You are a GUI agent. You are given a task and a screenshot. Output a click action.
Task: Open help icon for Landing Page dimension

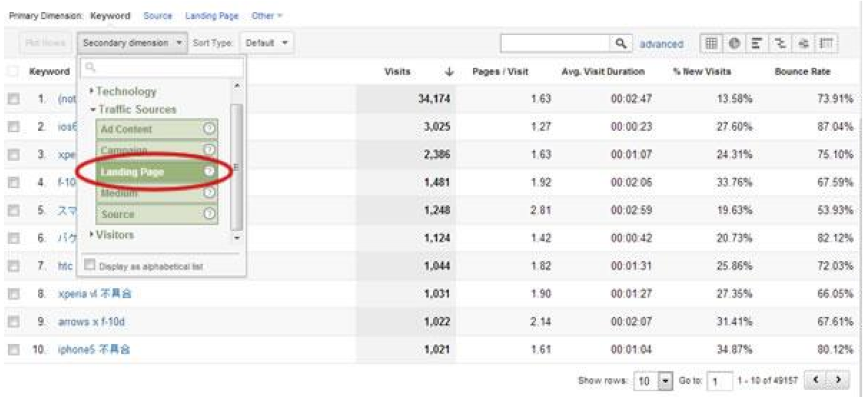coord(209,172)
